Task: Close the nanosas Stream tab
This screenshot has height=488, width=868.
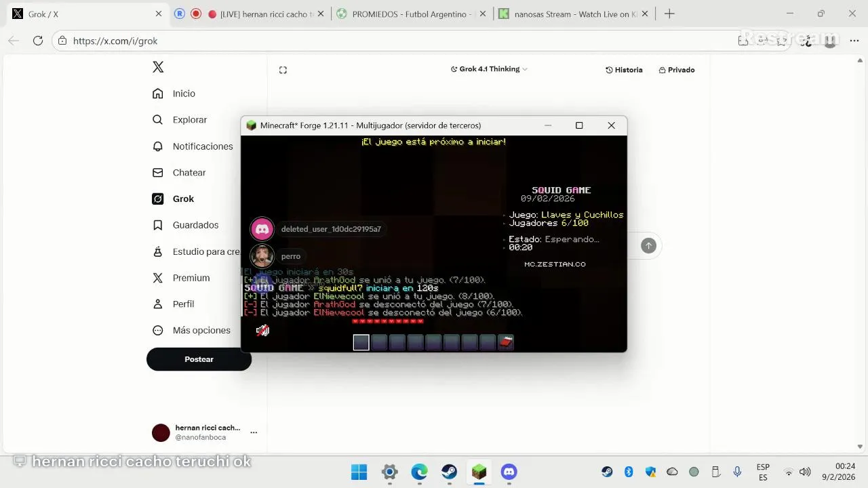Action: (644, 14)
